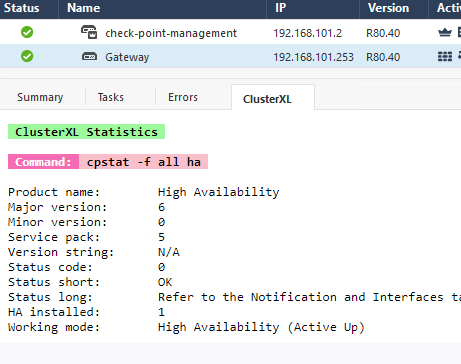Image resolution: width=461 pixels, height=364 pixels.
Task: Switch to the Tasks tab
Action: [x=111, y=97]
